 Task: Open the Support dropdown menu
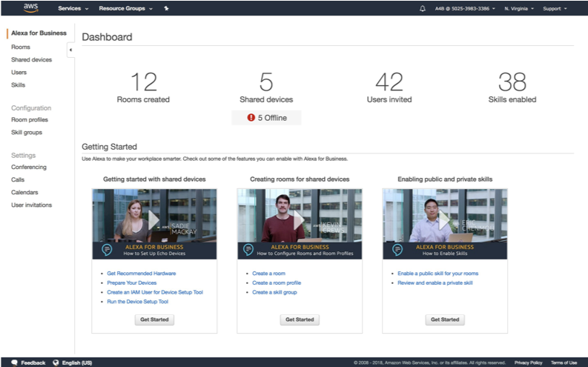[x=555, y=9]
